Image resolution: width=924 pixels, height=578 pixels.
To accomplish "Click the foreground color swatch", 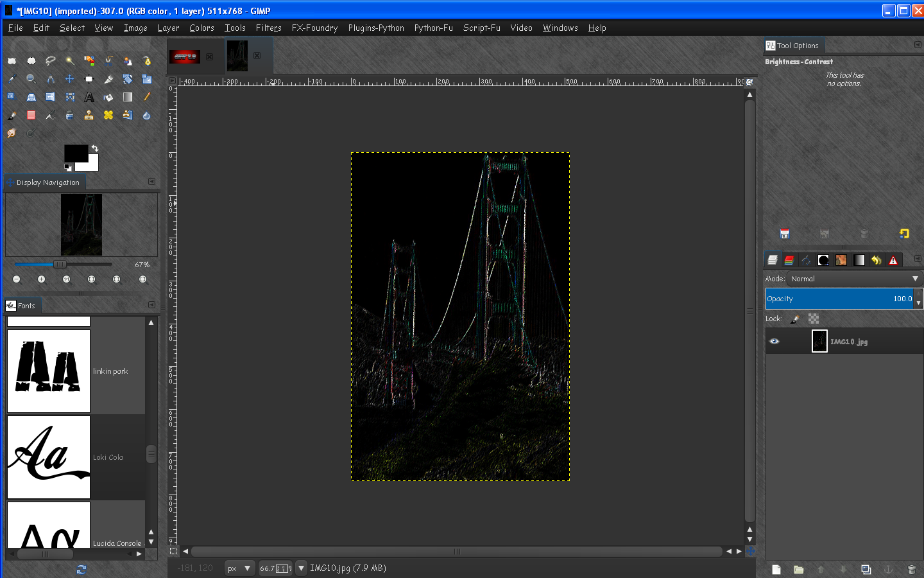I will tap(76, 153).
